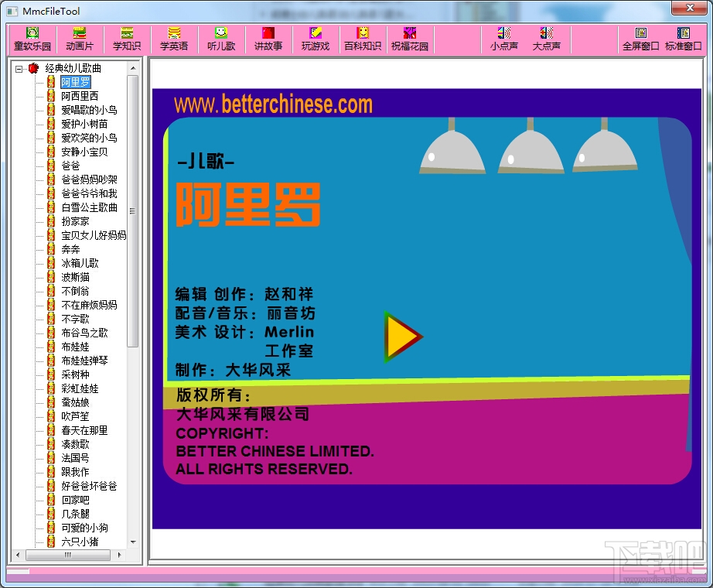Image resolution: width=713 pixels, height=588 pixels.
Task: Lower volume with 小点声
Action: pyautogui.click(x=504, y=39)
